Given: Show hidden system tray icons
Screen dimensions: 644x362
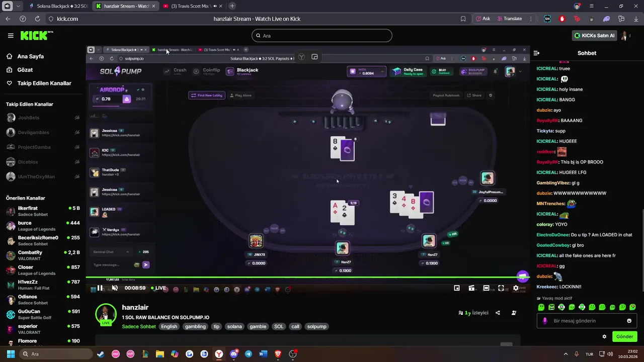Looking at the screenshot, I should [566, 354].
